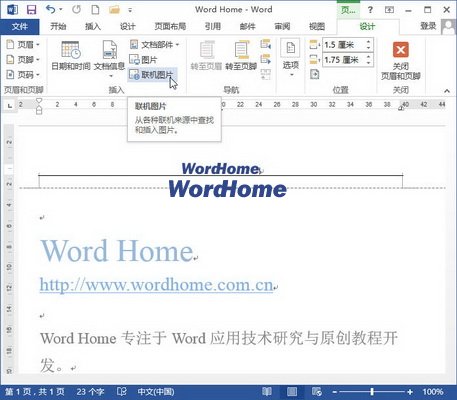Click the zoom slider handle
The image size is (457, 400).
(372, 392)
